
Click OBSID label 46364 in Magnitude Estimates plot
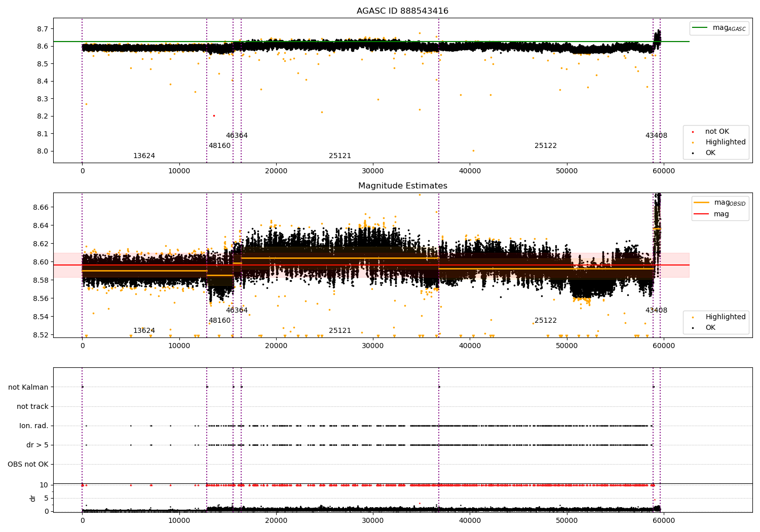[x=237, y=311]
